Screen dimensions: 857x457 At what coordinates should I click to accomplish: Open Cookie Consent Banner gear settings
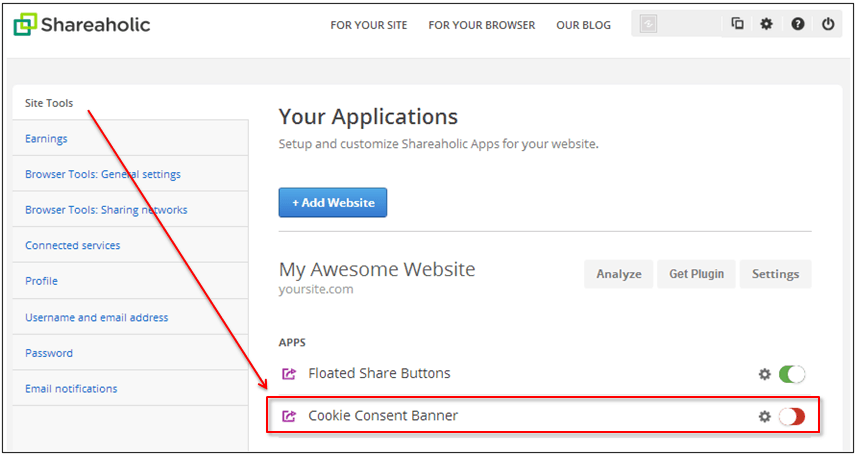click(765, 417)
